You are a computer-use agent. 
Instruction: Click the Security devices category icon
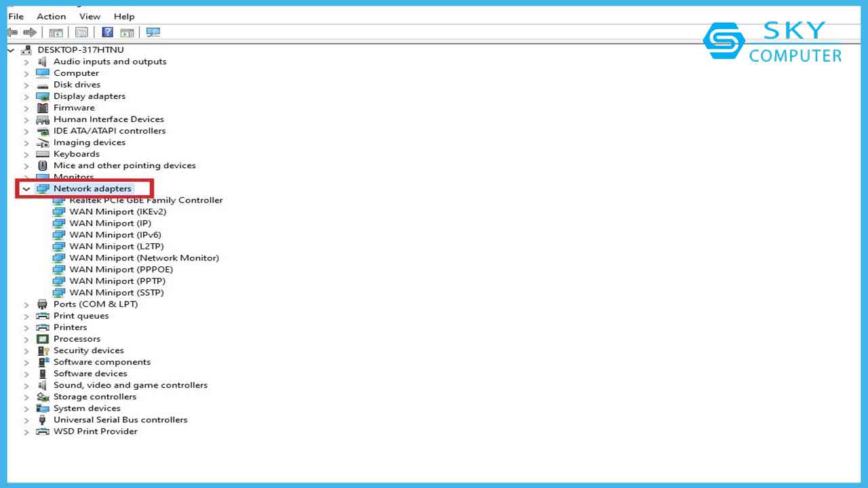pos(43,350)
